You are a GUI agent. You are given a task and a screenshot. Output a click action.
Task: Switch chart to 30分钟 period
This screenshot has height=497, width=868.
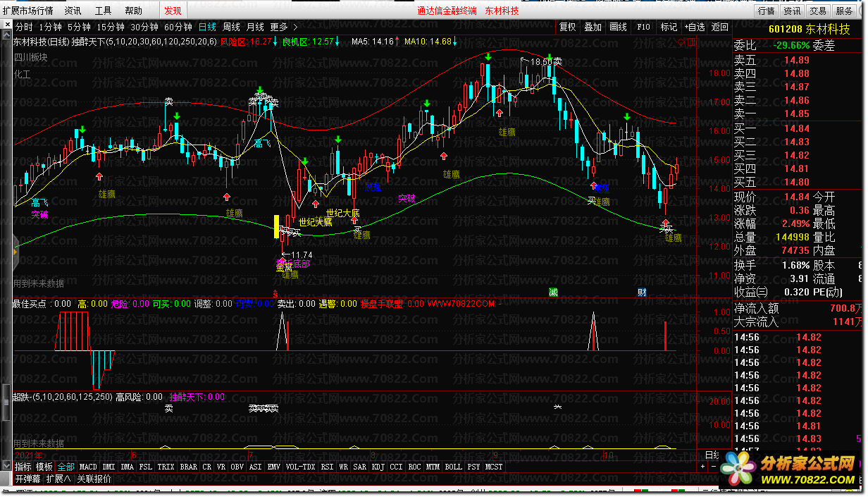click(144, 27)
